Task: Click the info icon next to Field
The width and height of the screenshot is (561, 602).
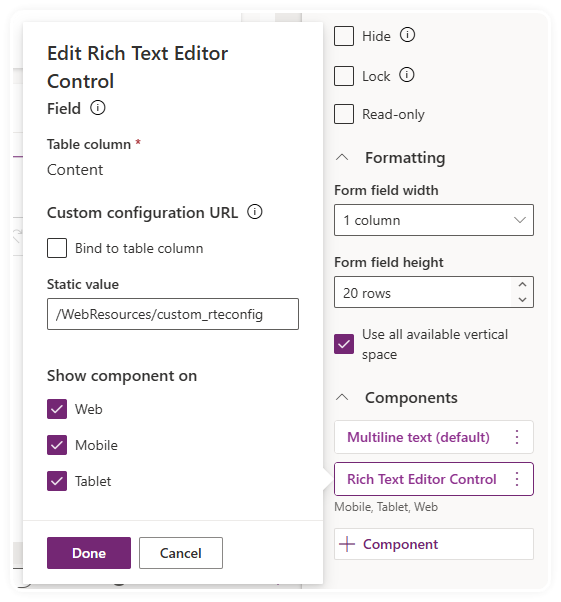Action: 98,108
